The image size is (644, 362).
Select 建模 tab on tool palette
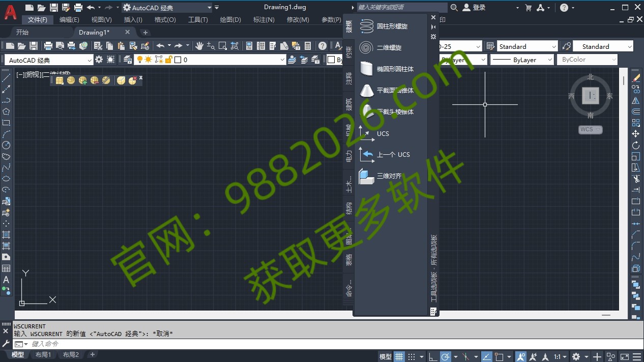tap(348, 26)
